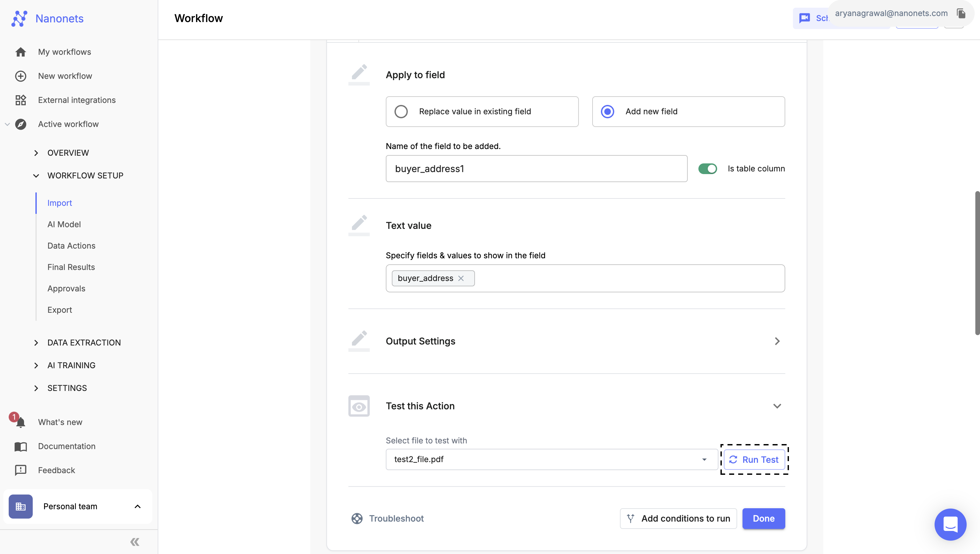Expand the DATA EXTRACTION section
The height and width of the screenshot is (554, 980).
point(36,343)
